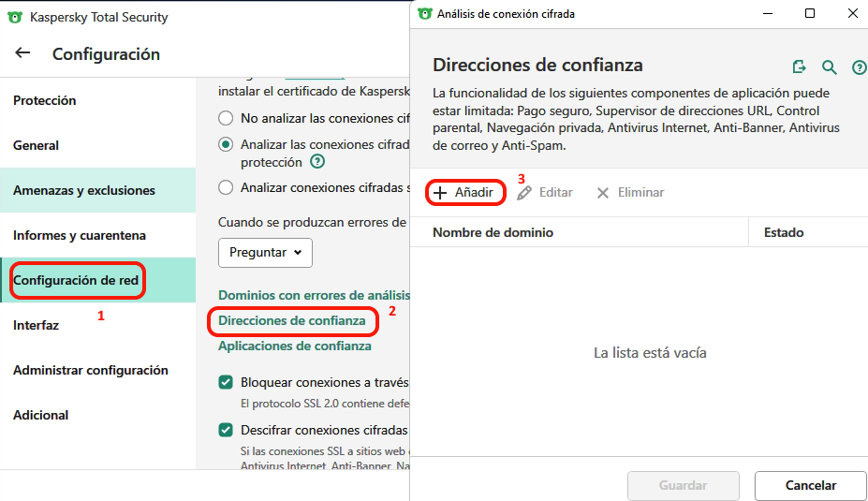The image size is (868, 501).
Task: Maximize the Análisis de conexión cifrada window
Action: 810,14
